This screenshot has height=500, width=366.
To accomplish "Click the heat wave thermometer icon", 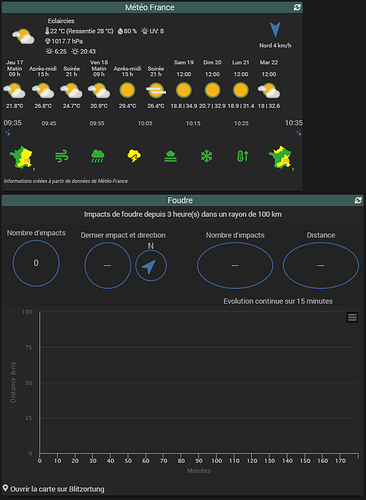I will click(x=243, y=156).
